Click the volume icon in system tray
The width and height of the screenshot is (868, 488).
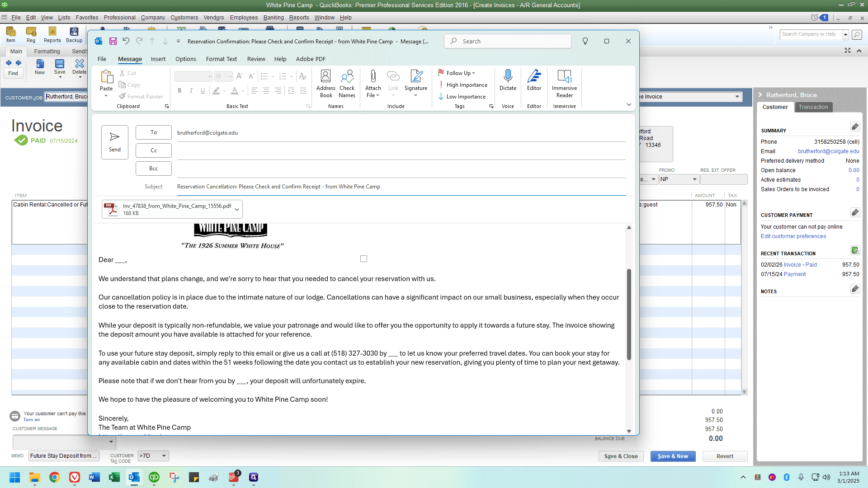(x=826, y=477)
